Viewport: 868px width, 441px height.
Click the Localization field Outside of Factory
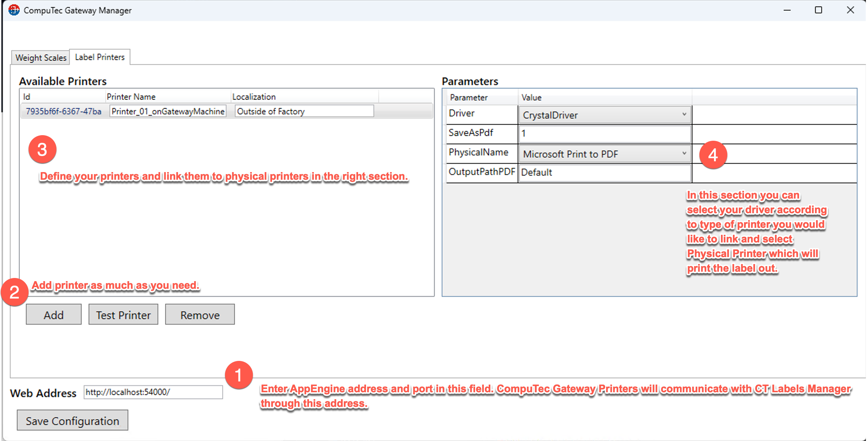click(x=304, y=111)
